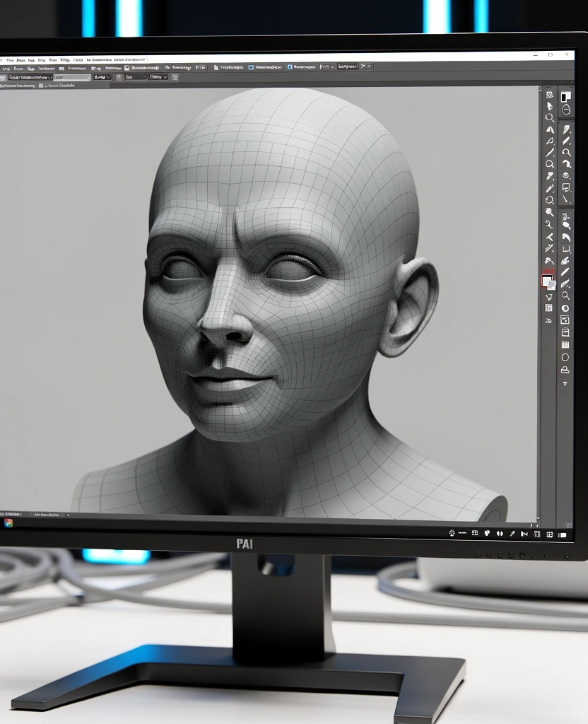
Task: Open the last dropdown in the options bar
Action: [162, 76]
